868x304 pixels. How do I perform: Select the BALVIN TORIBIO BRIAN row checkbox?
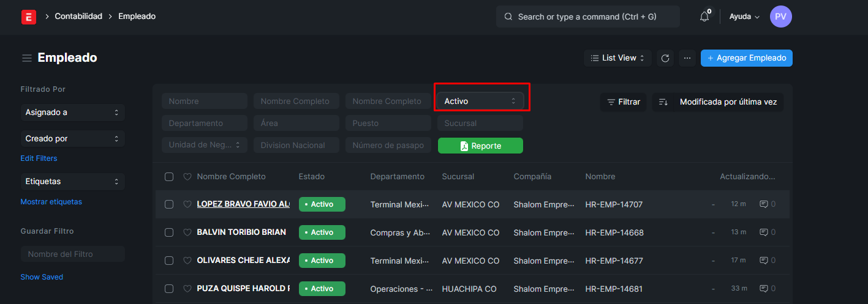tap(169, 232)
